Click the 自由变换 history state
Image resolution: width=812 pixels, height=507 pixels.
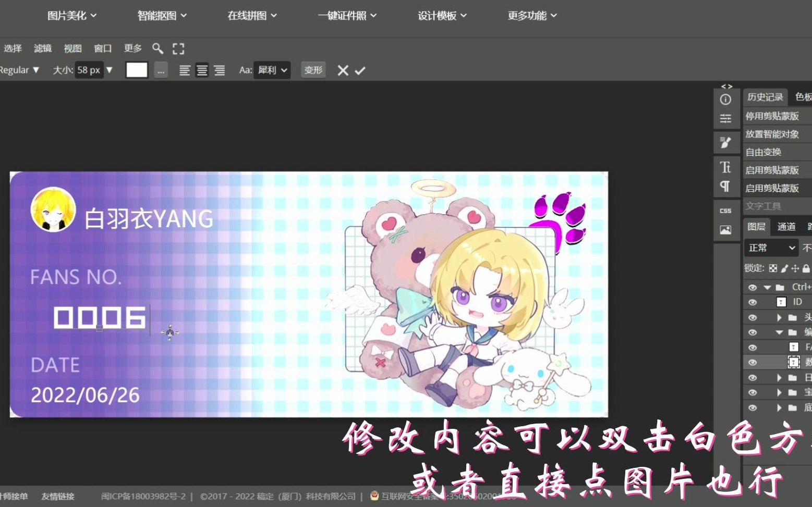(763, 152)
